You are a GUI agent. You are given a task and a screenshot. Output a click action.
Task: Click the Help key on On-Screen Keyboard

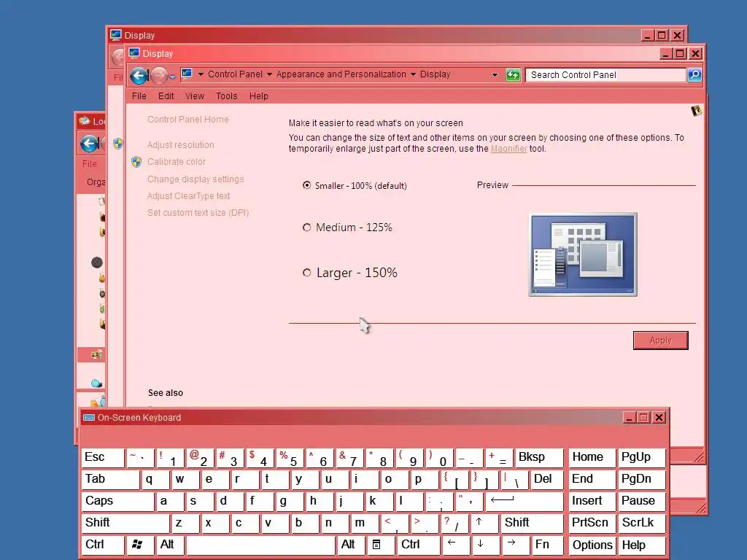(641, 545)
